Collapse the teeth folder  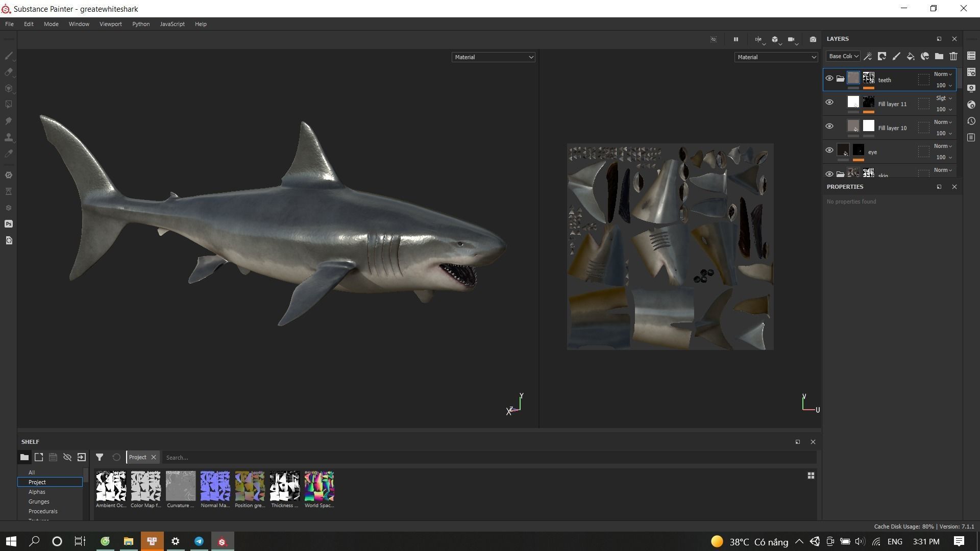840,79
